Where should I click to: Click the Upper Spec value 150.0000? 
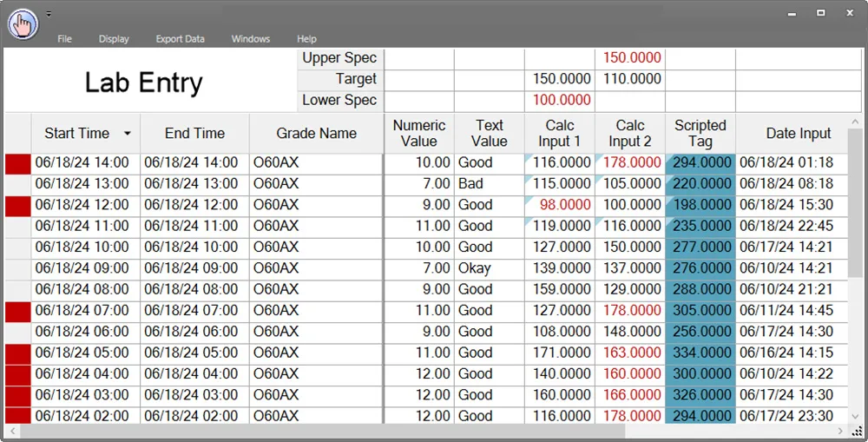coord(630,58)
